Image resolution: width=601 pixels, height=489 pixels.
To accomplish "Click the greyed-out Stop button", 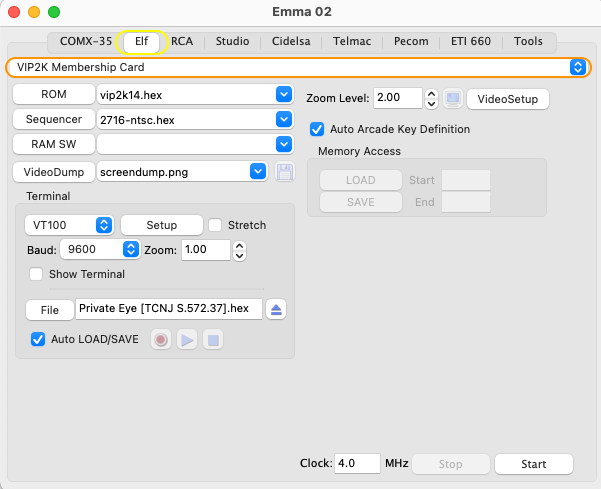I will (451, 464).
